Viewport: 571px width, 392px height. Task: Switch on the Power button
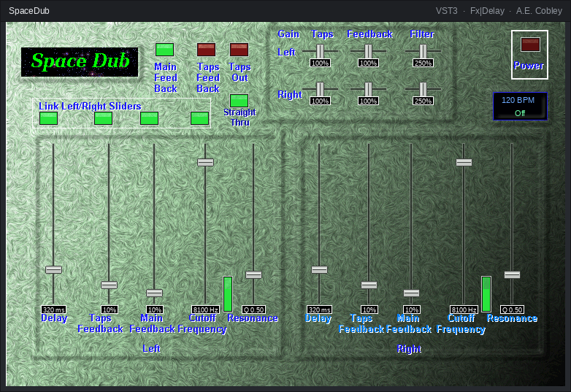(530, 45)
